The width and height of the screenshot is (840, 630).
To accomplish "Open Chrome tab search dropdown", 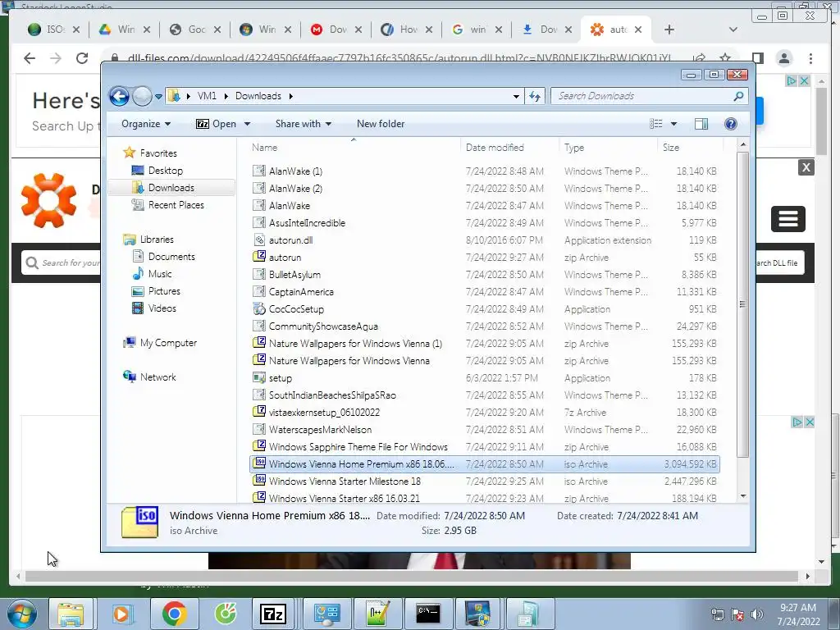I will (x=733, y=30).
